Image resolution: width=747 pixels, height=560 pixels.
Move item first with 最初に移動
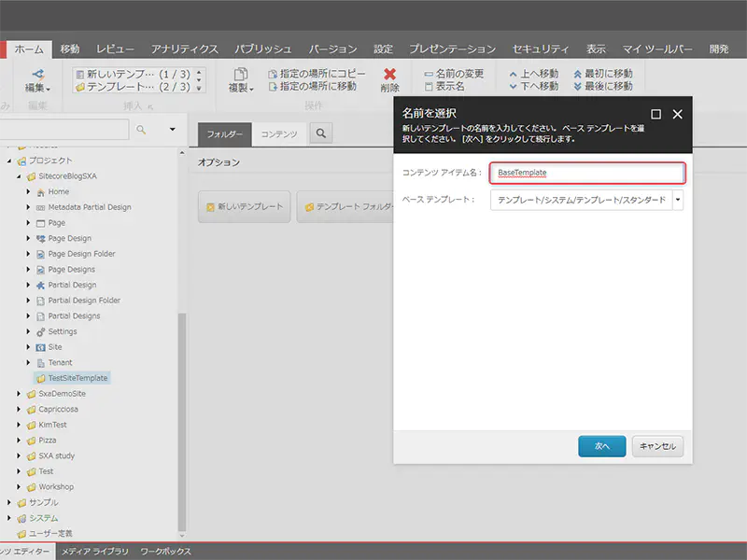603,74
